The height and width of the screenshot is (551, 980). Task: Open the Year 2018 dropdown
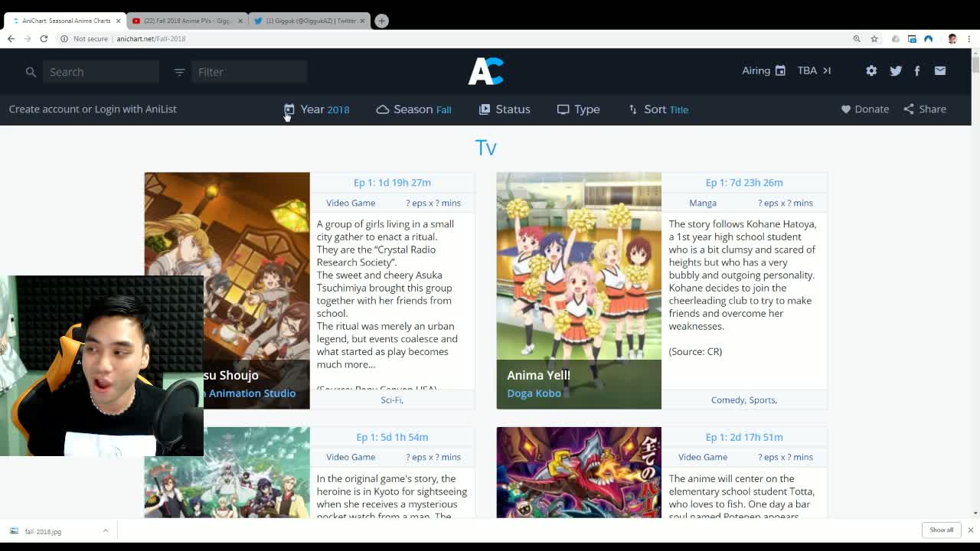point(317,109)
